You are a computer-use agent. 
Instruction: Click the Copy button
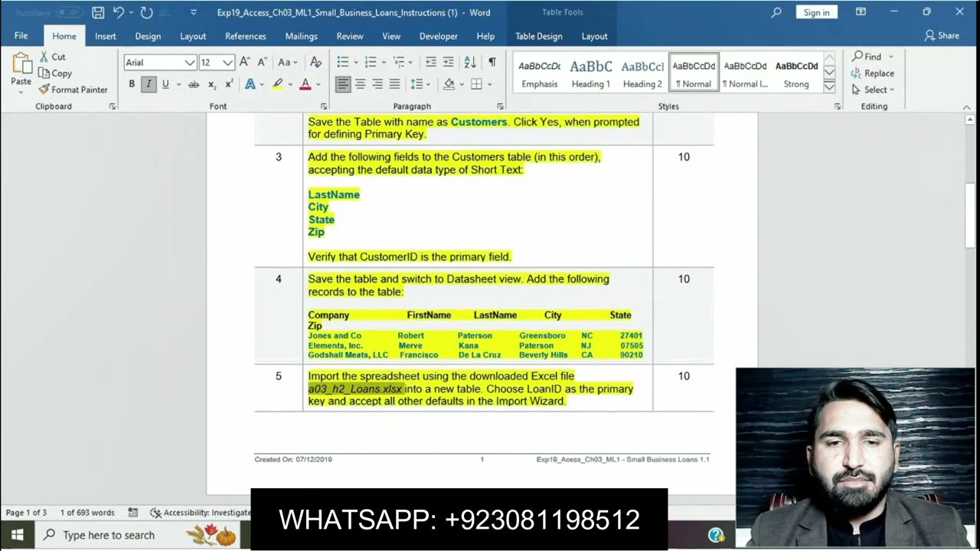tap(55, 73)
